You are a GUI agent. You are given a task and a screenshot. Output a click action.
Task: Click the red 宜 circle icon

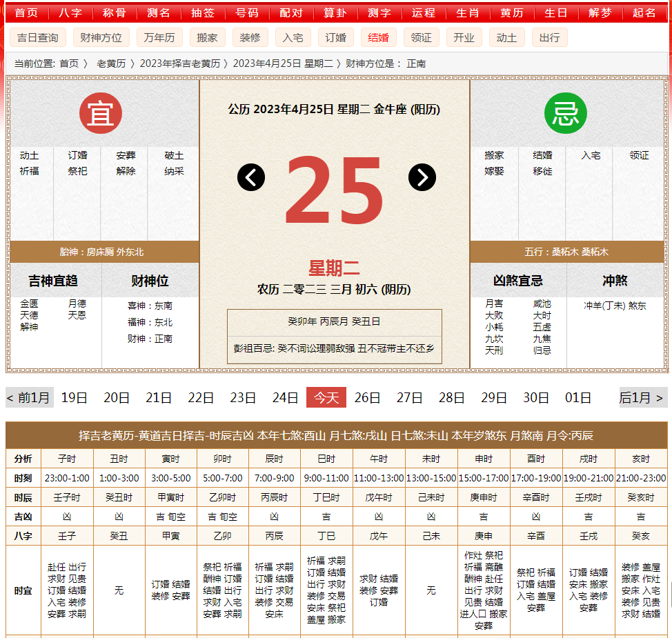[x=101, y=113]
